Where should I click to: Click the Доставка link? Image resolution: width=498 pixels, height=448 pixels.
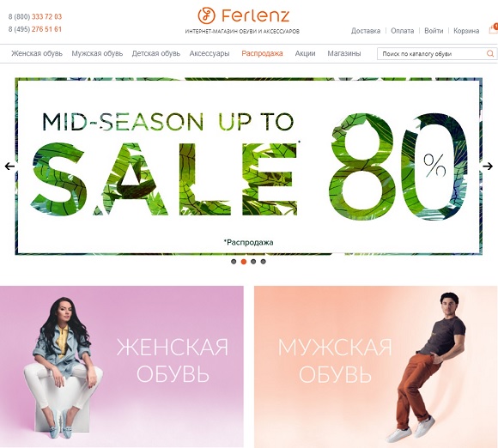pyautogui.click(x=366, y=31)
